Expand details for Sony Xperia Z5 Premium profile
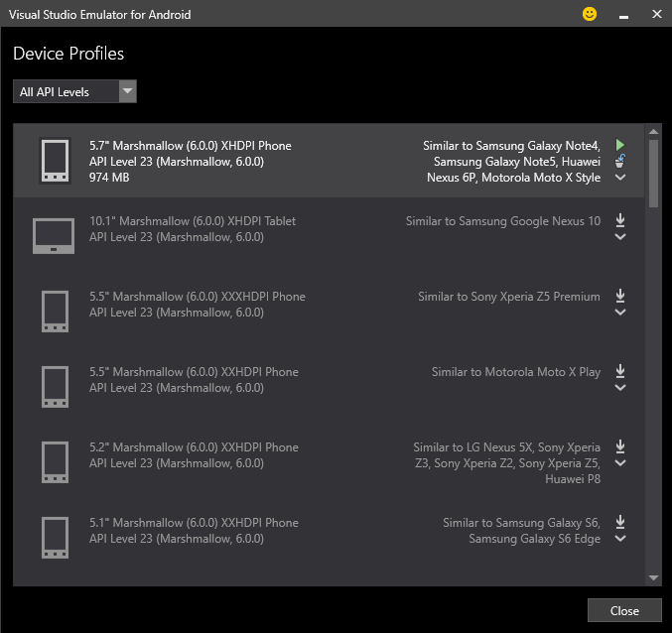Viewport: 672px width, 633px height. [x=620, y=313]
